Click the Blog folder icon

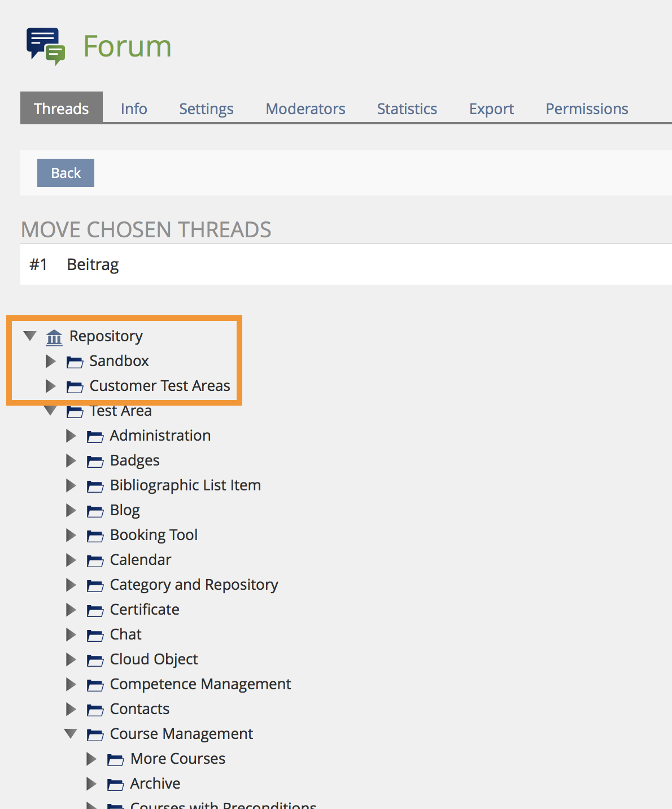pos(95,511)
